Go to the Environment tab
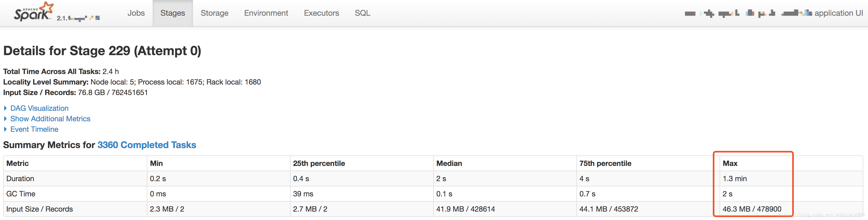 pyautogui.click(x=266, y=13)
